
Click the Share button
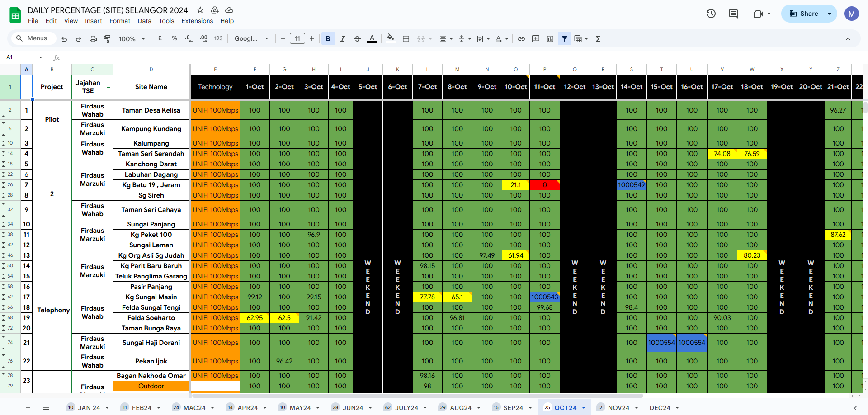(803, 14)
